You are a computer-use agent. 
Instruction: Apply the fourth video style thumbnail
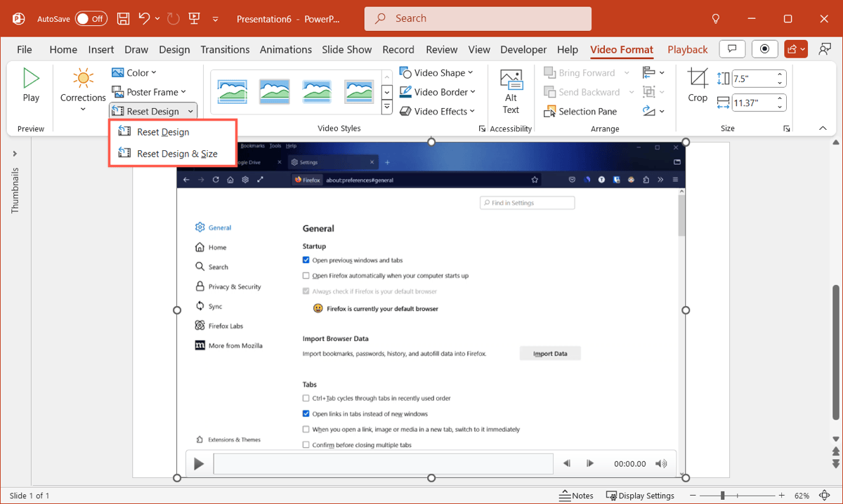(359, 91)
